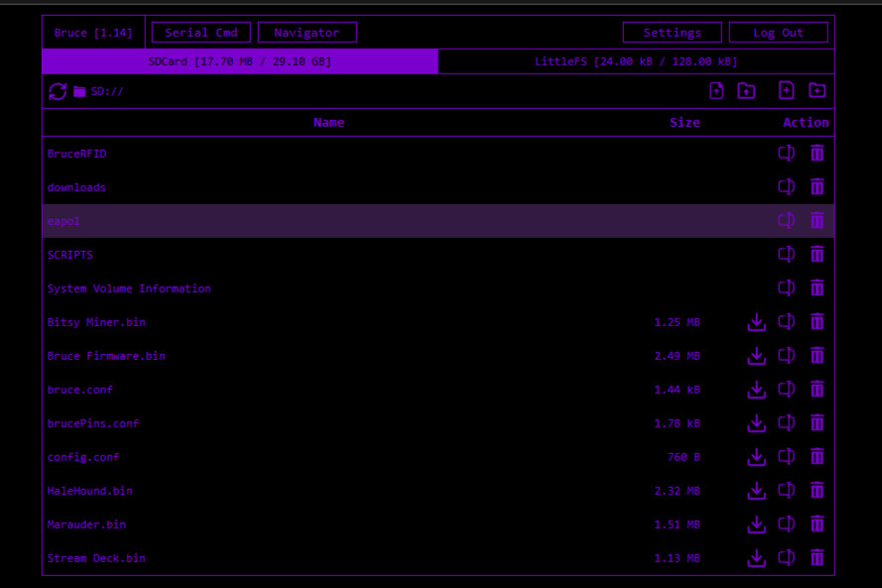Delete HaleHound.bin

coord(817,490)
